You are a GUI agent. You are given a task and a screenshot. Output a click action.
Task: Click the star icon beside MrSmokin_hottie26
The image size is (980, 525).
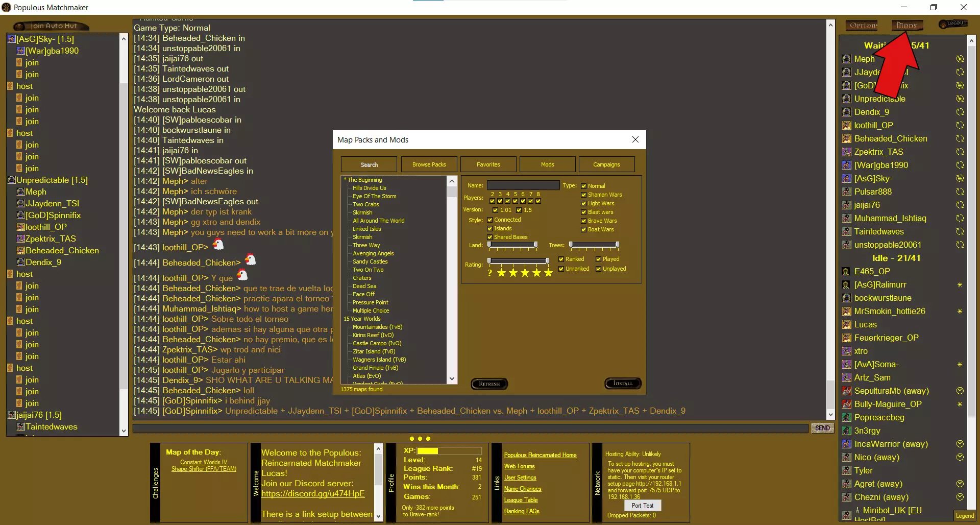point(960,312)
